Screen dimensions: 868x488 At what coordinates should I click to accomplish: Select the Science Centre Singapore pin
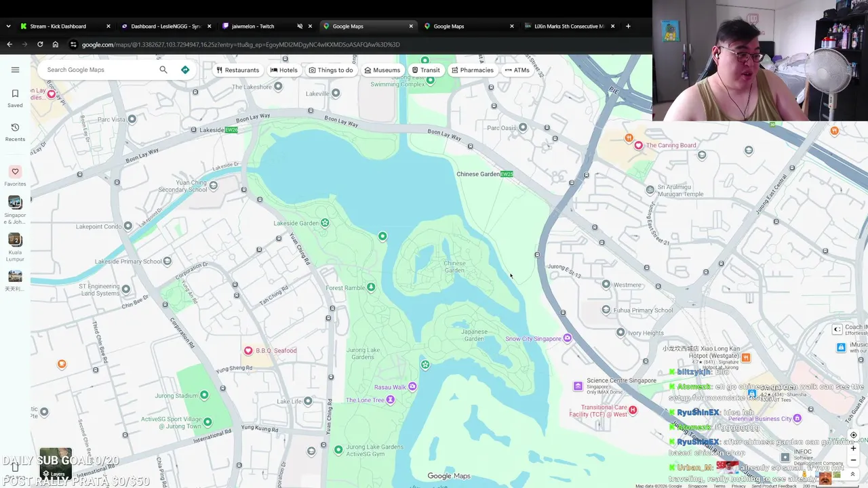click(578, 386)
